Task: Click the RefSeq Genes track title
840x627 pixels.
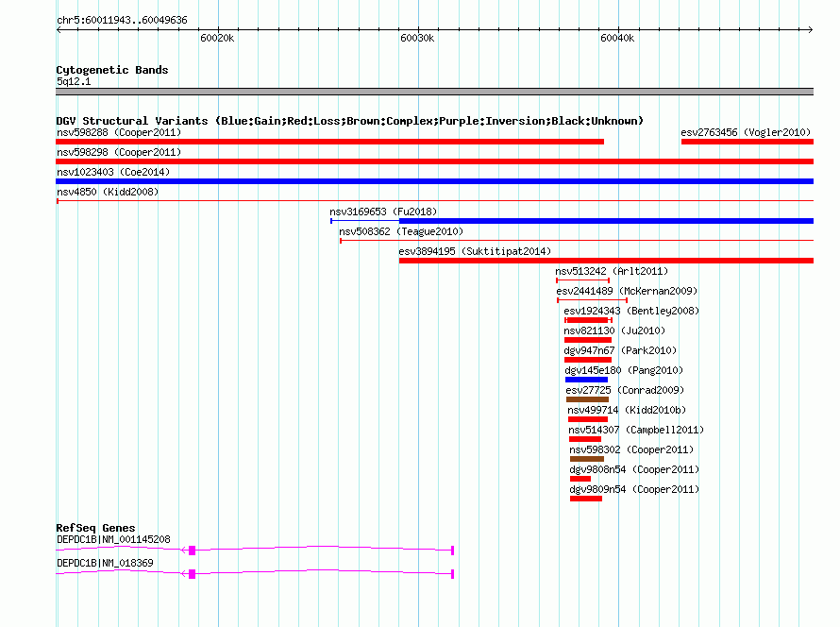Action: [x=95, y=528]
